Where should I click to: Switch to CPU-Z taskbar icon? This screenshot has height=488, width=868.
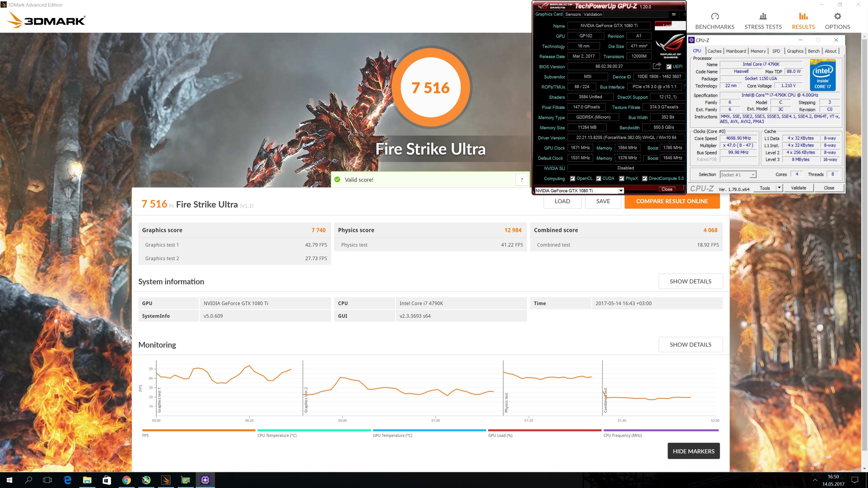tap(205, 480)
